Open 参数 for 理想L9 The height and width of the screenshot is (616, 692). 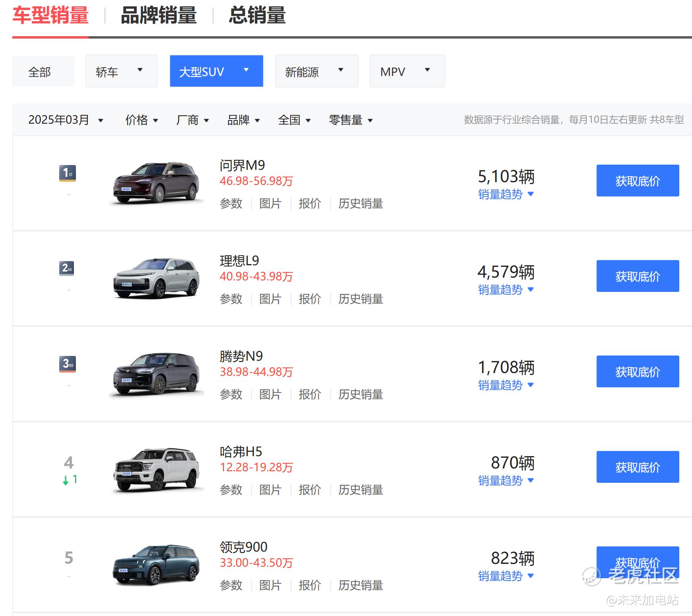(x=231, y=299)
